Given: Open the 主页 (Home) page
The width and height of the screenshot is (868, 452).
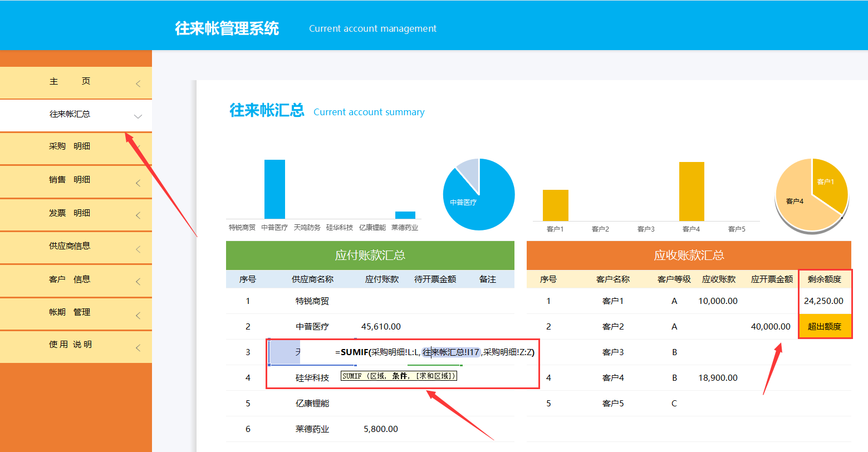Looking at the screenshot, I should pos(76,82).
